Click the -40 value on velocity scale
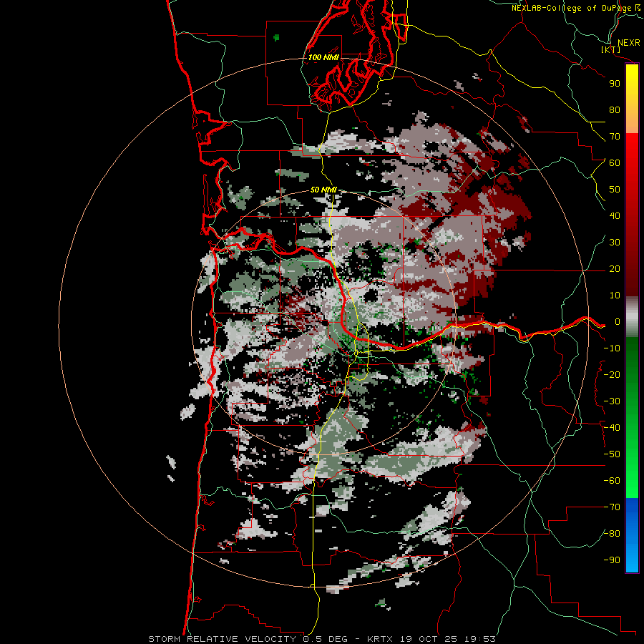The image size is (644, 644). click(x=612, y=428)
